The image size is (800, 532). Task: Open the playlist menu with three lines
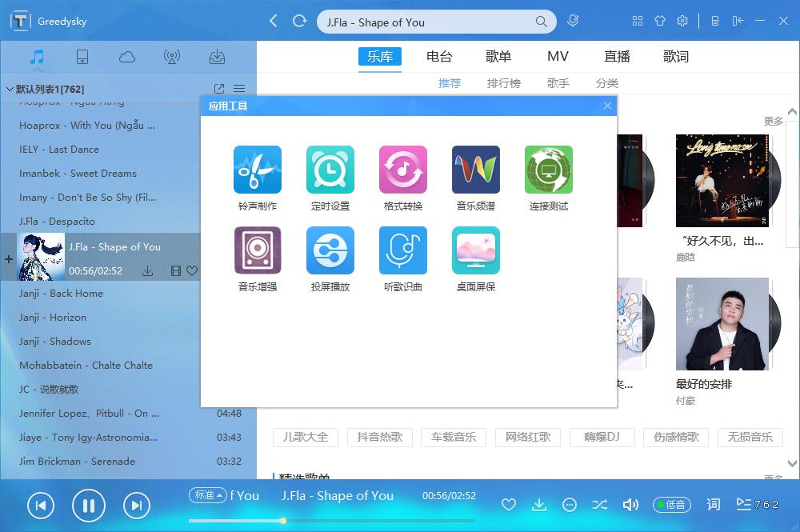(239, 89)
